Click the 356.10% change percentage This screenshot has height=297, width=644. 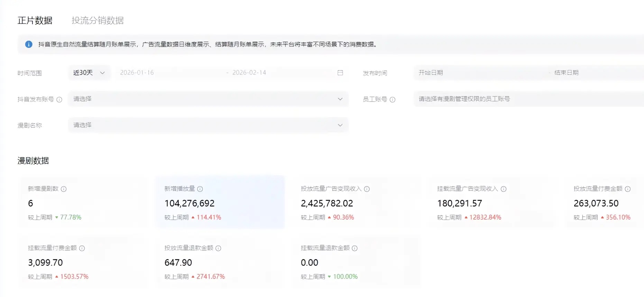pos(618,217)
